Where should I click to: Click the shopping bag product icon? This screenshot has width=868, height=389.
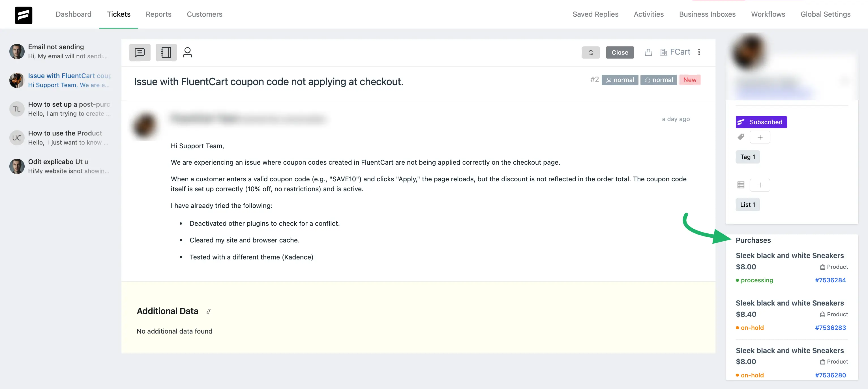point(648,52)
